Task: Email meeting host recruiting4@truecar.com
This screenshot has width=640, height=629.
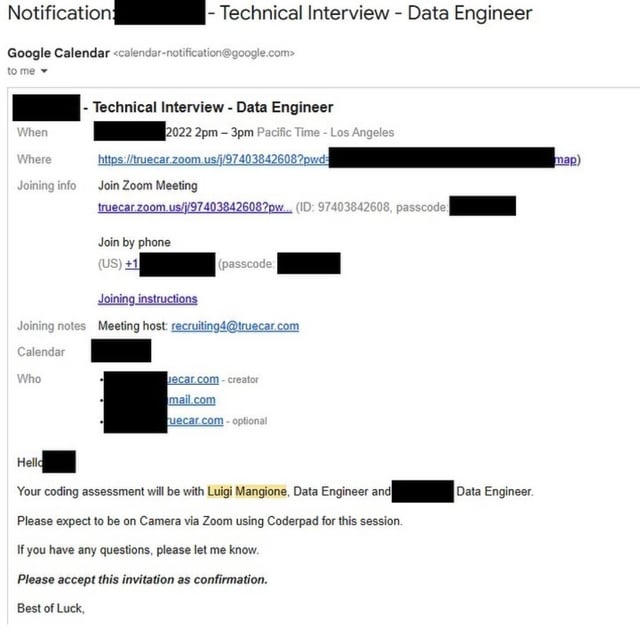Action: tap(235, 326)
